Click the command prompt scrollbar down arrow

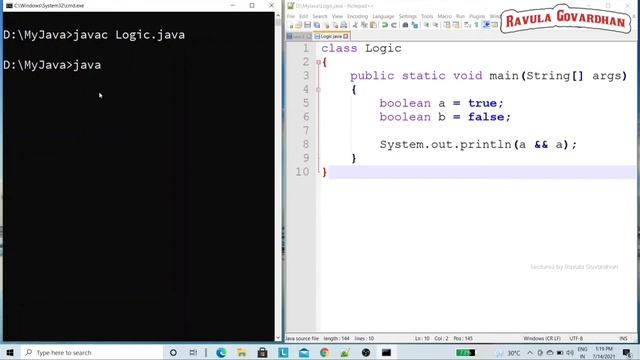pos(278,338)
